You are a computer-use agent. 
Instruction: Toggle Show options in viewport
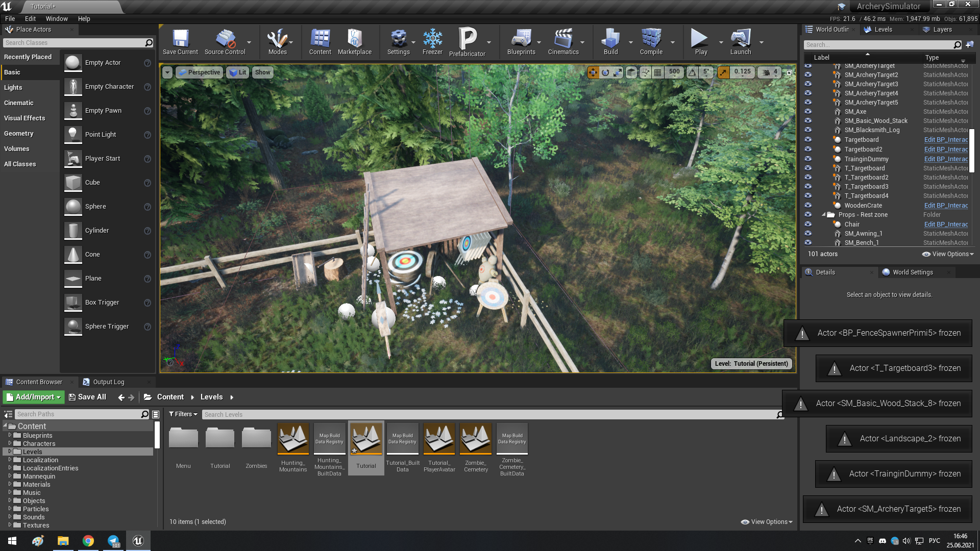click(x=262, y=72)
